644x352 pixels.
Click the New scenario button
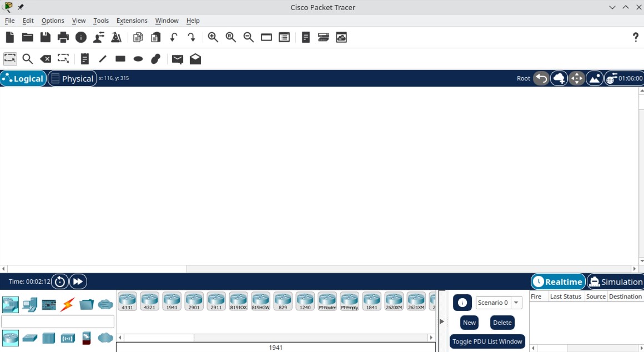(x=469, y=323)
